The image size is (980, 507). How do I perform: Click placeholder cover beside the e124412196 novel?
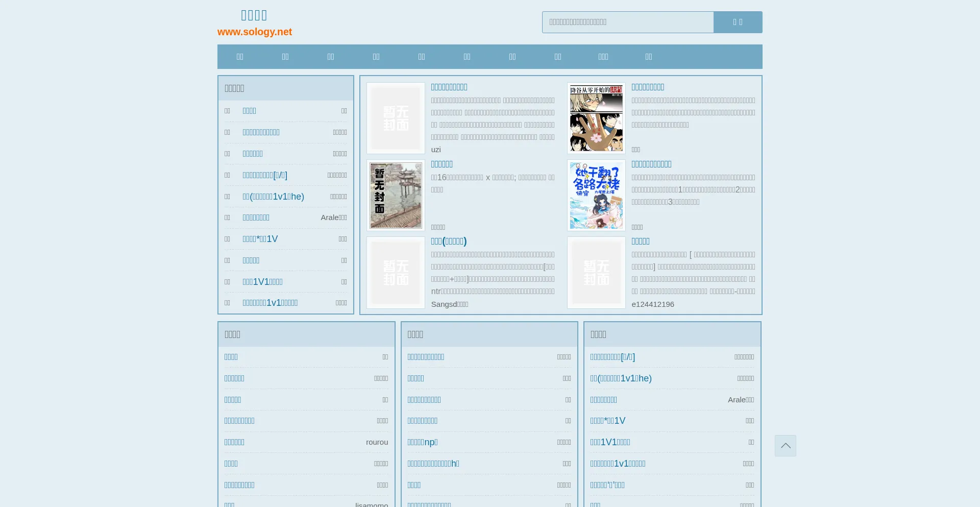[596, 273]
